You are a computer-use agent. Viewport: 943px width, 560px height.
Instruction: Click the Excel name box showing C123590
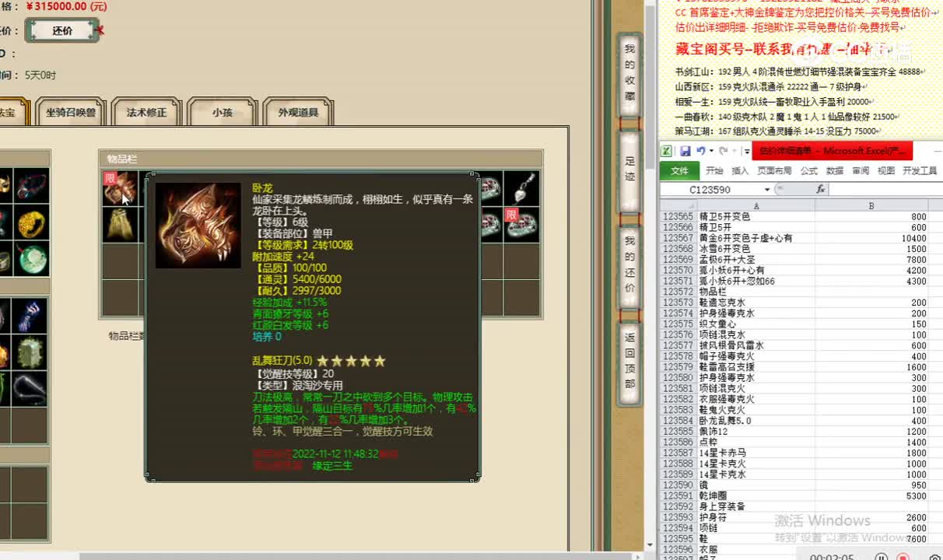[x=711, y=189]
